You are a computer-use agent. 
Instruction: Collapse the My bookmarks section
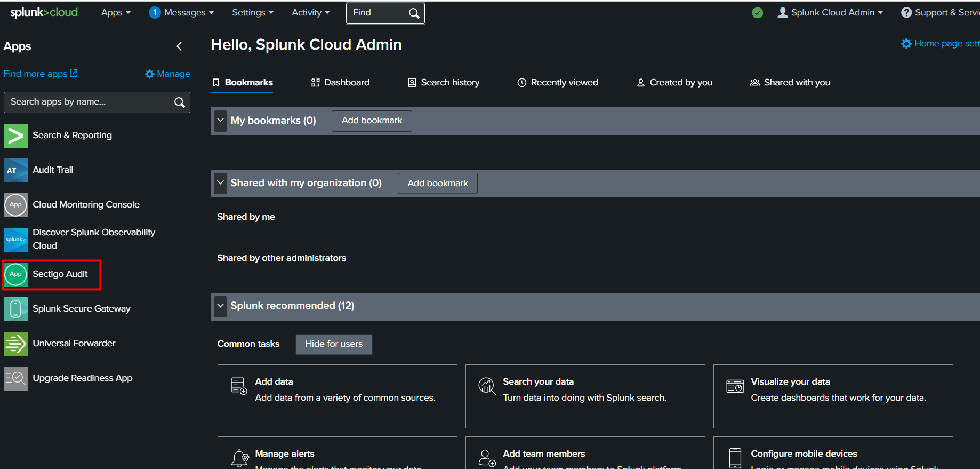pyautogui.click(x=220, y=121)
